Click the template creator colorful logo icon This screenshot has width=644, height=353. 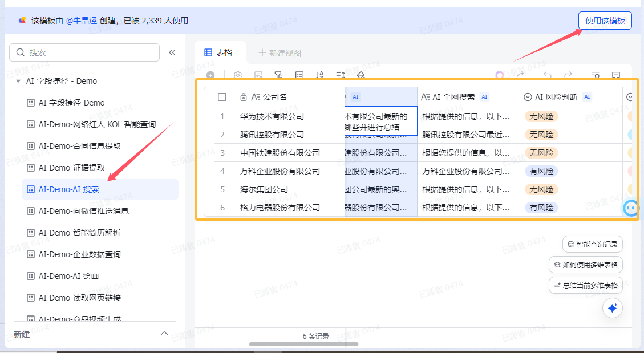click(22, 20)
